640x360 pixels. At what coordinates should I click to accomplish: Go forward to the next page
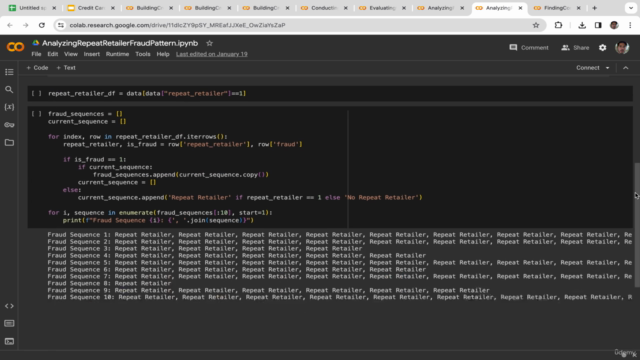[x=25, y=25]
